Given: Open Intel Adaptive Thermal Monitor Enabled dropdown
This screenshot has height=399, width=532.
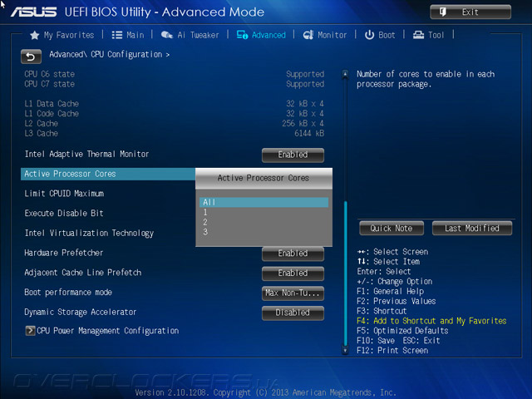Looking at the screenshot, I should pyautogui.click(x=293, y=155).
